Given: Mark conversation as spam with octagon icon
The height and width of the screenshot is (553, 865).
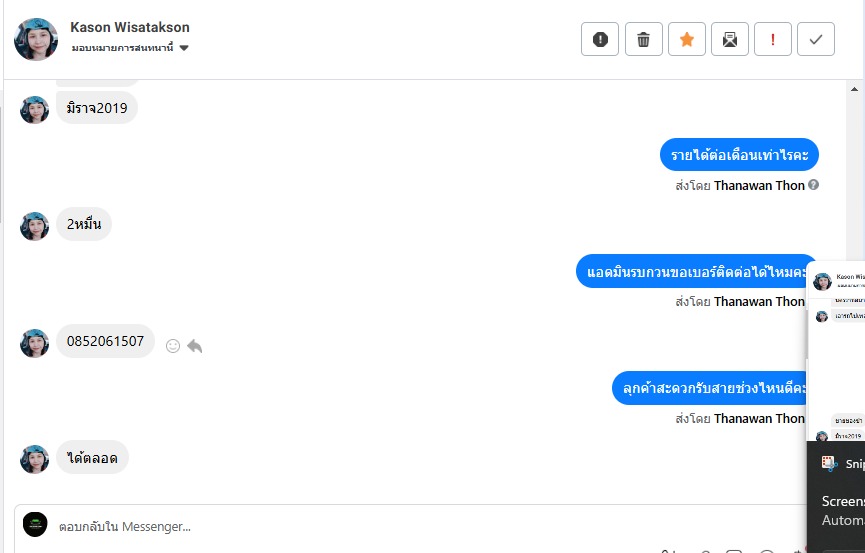Looking at the screenshot, I should point(600,39).
